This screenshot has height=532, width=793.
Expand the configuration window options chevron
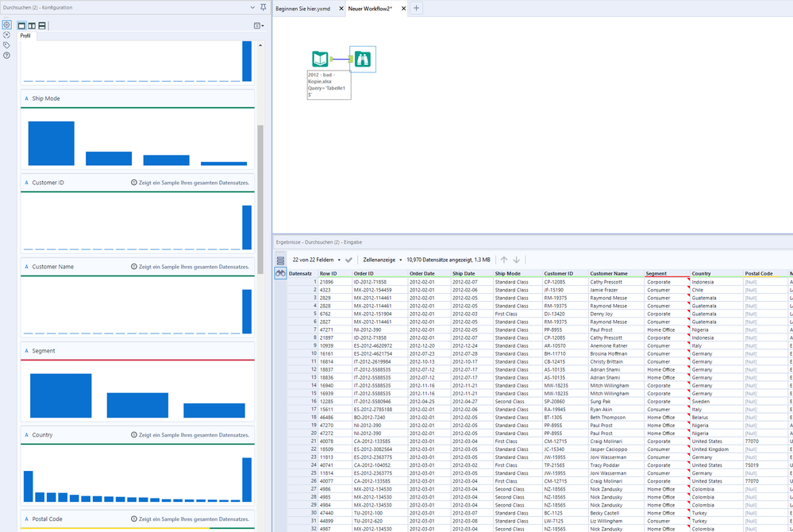(252, 7)
